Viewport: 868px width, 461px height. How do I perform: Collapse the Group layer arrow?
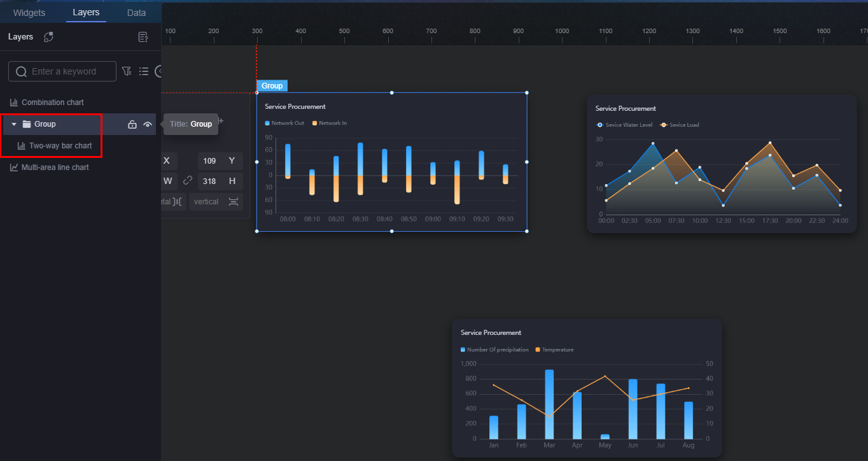click(14, 124)
